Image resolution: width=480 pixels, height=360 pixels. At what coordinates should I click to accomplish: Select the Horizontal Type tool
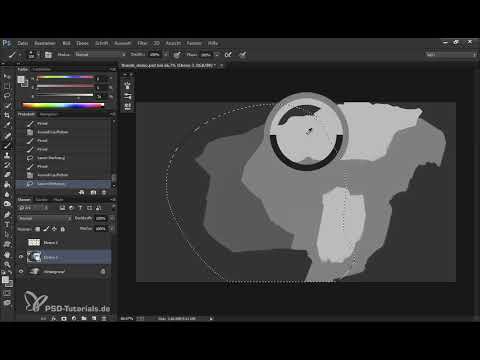pyautogui.click(x=7, y=224)
